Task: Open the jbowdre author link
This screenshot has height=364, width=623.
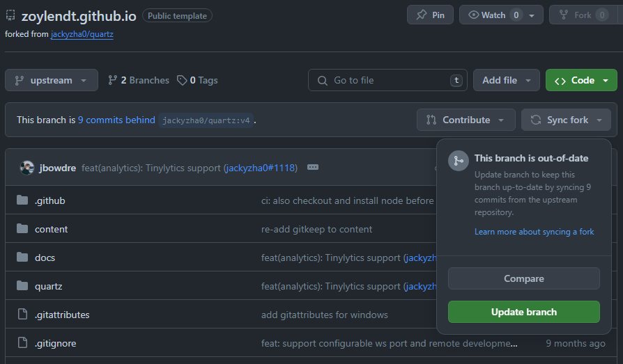Action: pos(58,168)
